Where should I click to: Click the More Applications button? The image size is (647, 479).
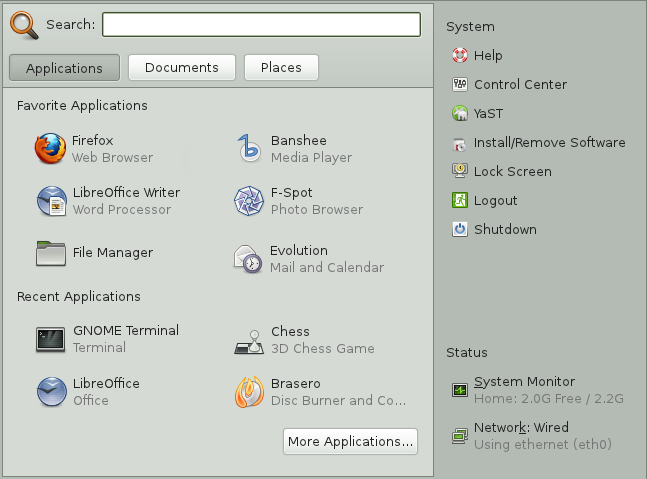[350, 441]
